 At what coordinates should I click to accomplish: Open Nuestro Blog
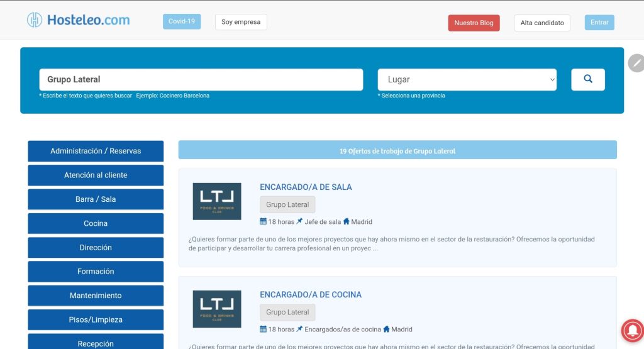tap(474, 23)
